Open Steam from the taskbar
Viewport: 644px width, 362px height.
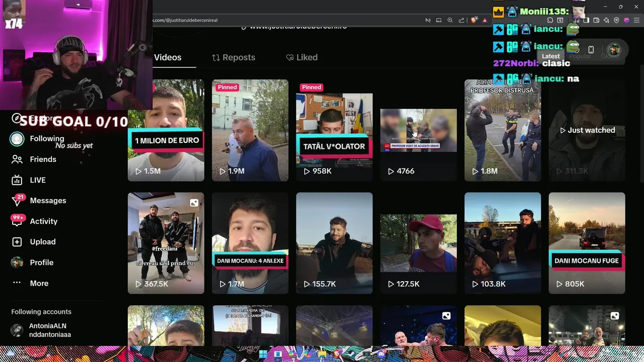coord(352,354)
